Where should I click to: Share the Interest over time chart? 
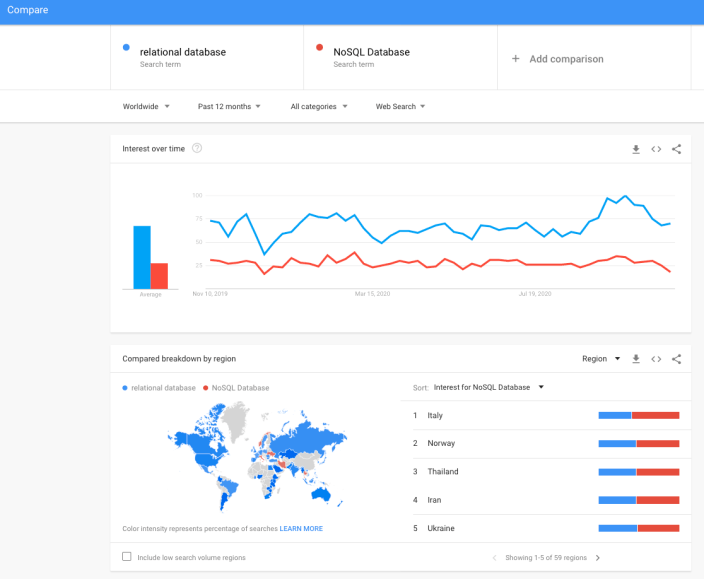677,149
